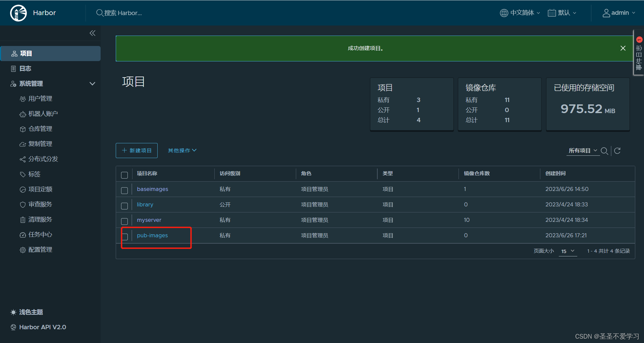The width and height of the screenshot is (644, 343).
Task: Check the baseimages row checkbox
Action: pyautogui.click(x=124, y=190)
